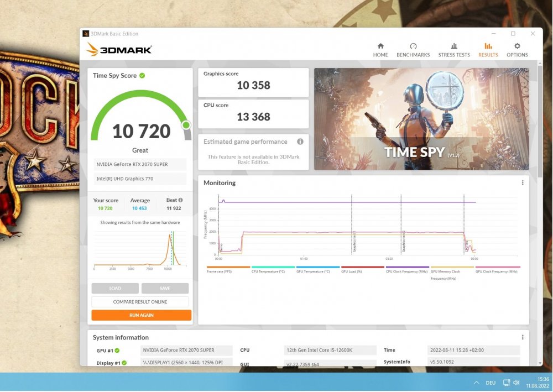Open Options via gear icon
The height and width of the screenshot is (392, 553).
click(517, 46)
